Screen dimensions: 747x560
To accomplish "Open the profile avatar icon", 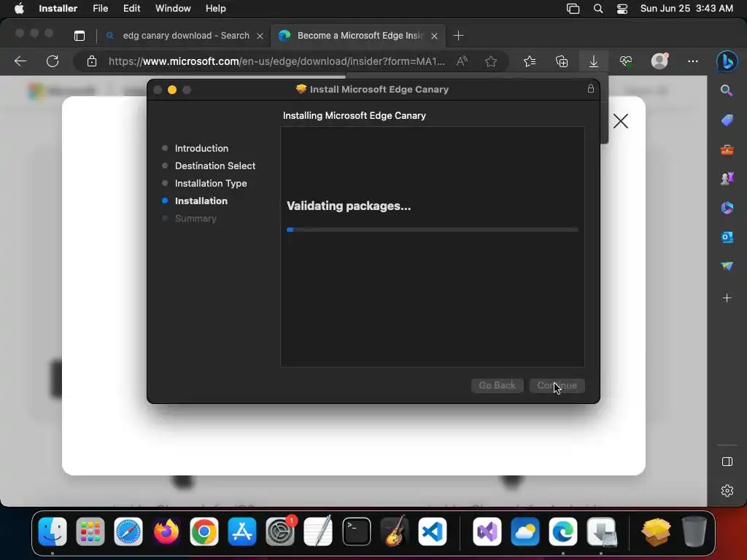I will (x=659, y=61).
